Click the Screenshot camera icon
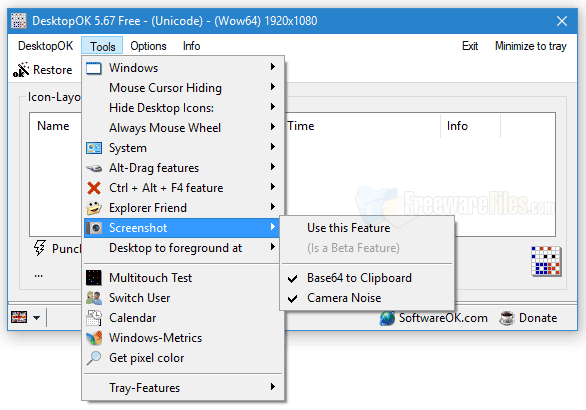 pos(94,228)
